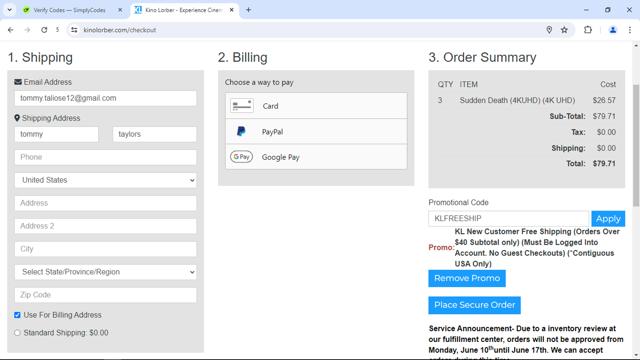Choose Card payment option
640x360 pixels.
coord(316,106)
